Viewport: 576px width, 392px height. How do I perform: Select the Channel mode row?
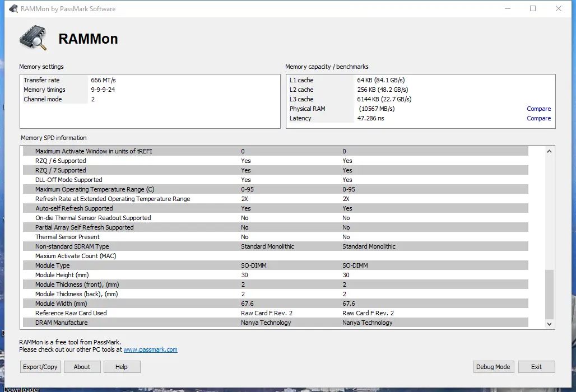point(150,99)
